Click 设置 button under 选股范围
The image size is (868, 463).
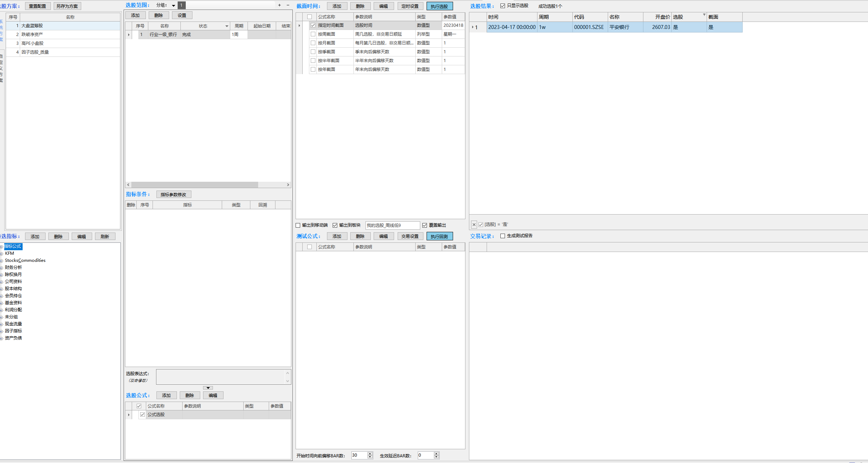[182, 15]
